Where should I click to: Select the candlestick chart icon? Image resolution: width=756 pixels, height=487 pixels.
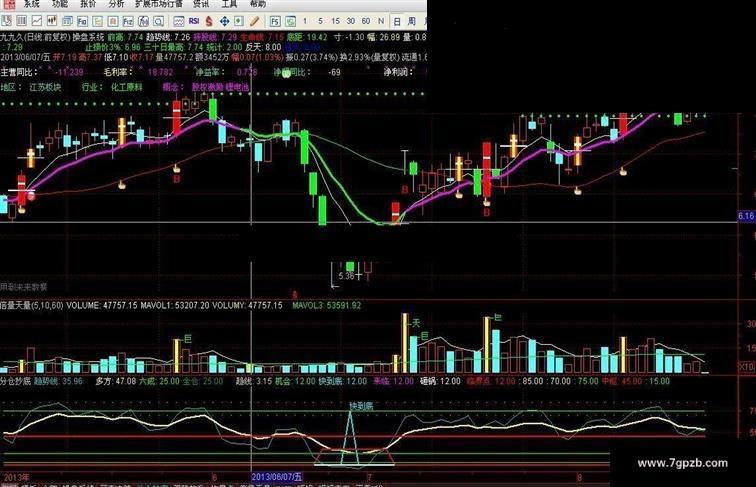tap(52, 21)
